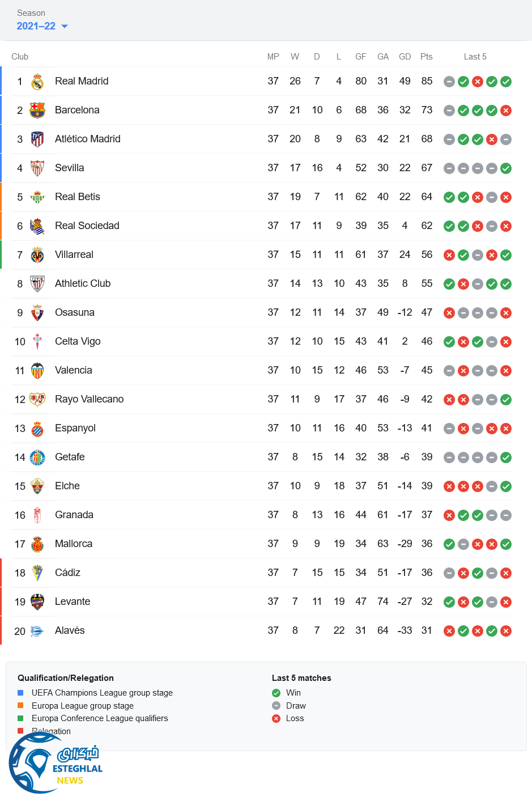Click the Villarreal yellow crest
Screen dimensions: 532x809
pyautogui.click(x=37, y=255)
